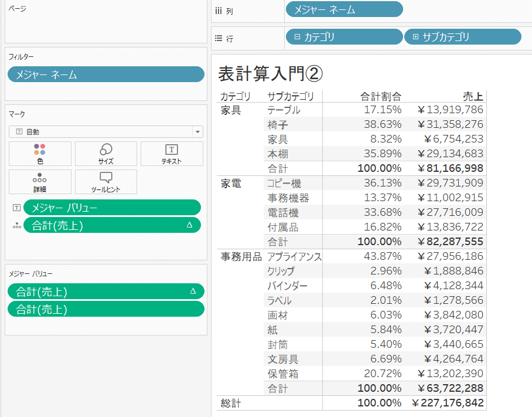The image size is (532, 417).
Task: Open the Size (サイズ) marks card
Action: [x=106, y=154]
